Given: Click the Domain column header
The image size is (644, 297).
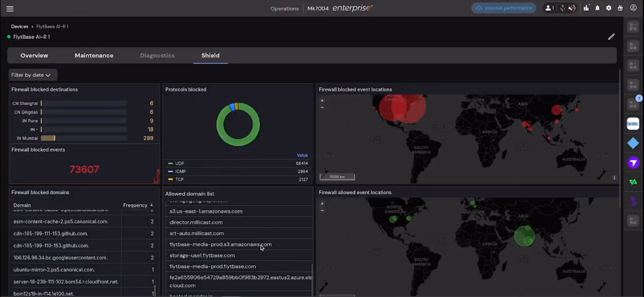Looking at the screenshot, I should tap(22, 205).
